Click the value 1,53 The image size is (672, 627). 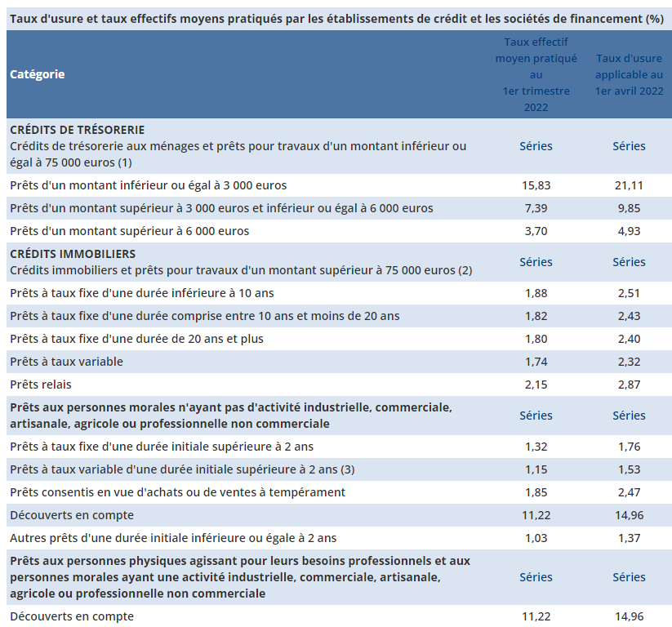[629, 469]
